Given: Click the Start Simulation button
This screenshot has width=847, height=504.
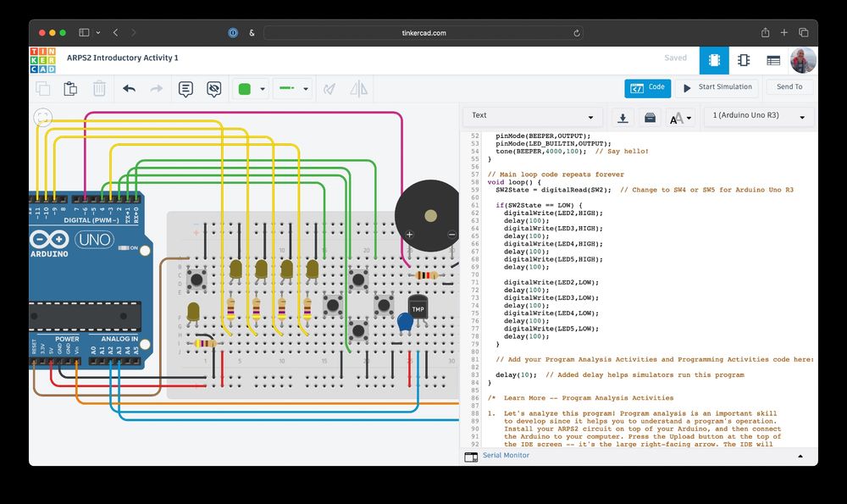Looking at the screenshot, I should [719, 87].
